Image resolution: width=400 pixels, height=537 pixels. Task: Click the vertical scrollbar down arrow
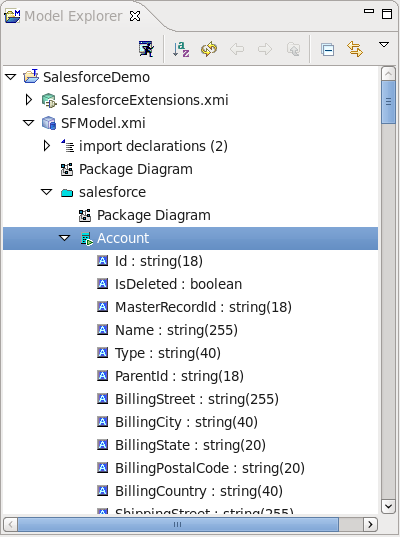388,506
